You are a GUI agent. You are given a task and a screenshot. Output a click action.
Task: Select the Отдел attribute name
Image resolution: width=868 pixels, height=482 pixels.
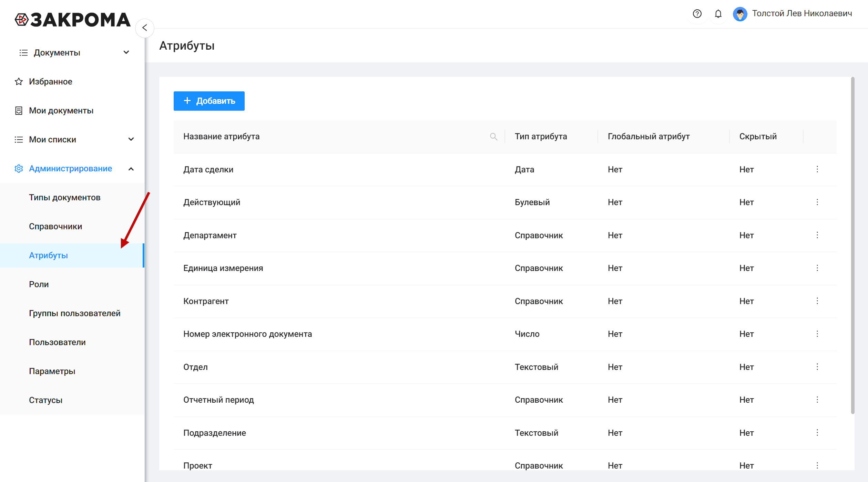[195, 367]
